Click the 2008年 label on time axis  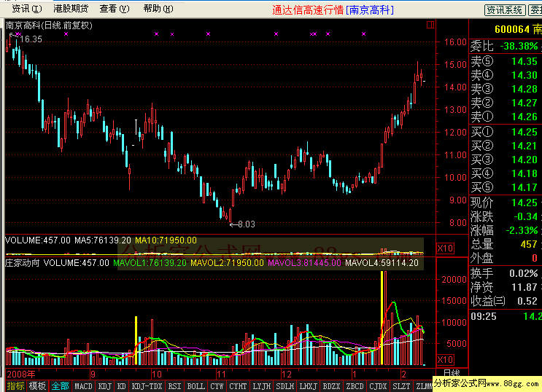pyautogui.click(x=21, y=374)
